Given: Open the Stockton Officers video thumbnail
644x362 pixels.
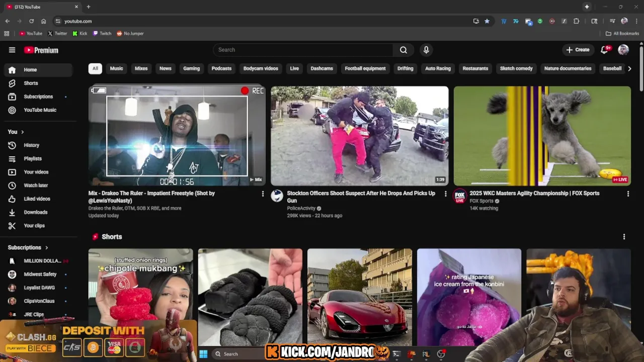Looking at the screenshot, I should pos(360,136).
